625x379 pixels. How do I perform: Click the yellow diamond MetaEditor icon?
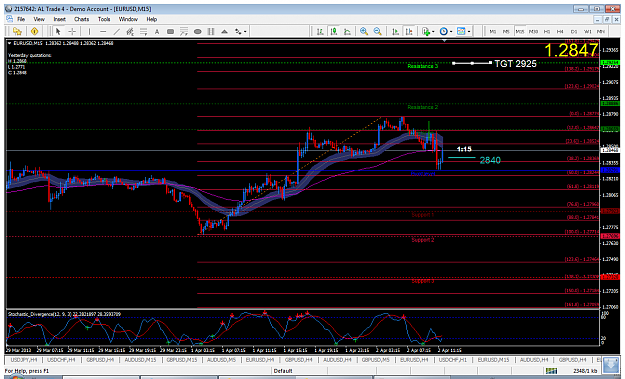tap(34, 31)
